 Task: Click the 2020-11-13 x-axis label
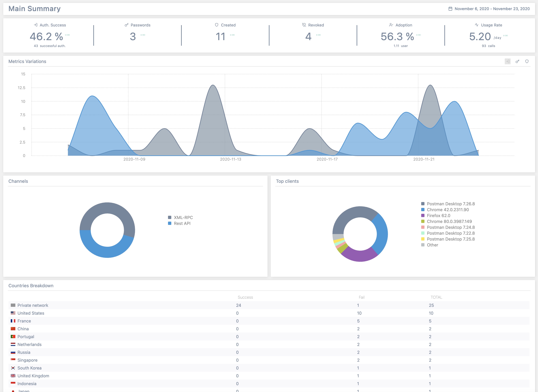tap(231, 159)
